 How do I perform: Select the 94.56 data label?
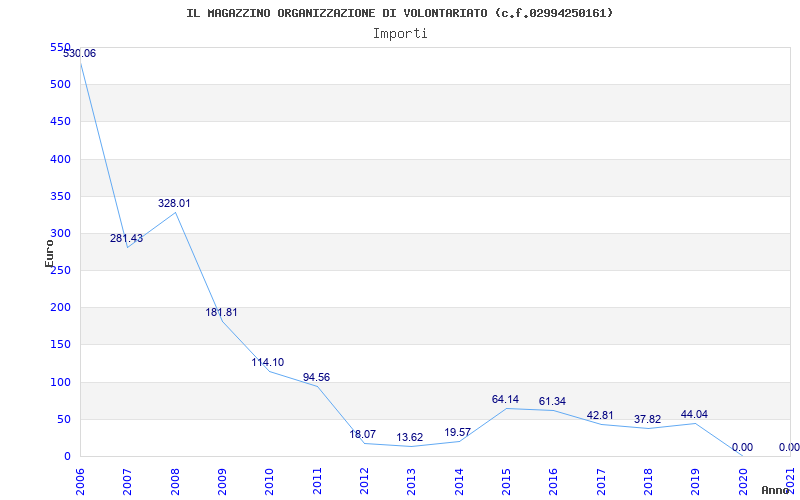[x=316, y=378]
